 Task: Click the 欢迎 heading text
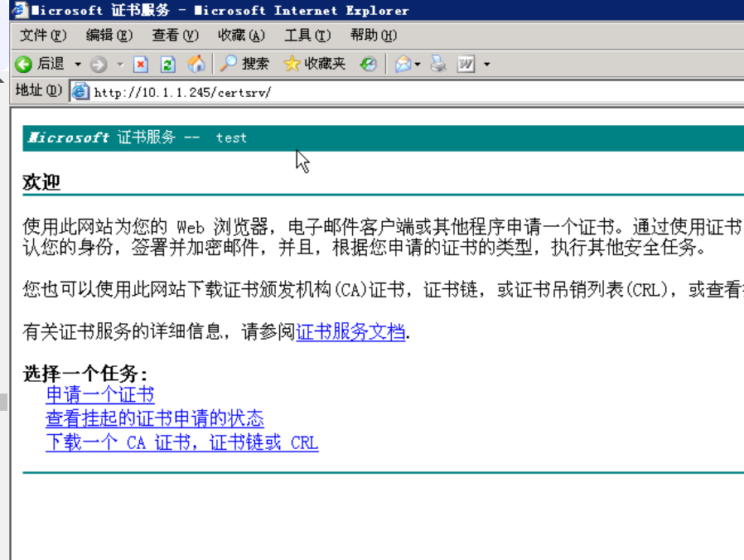41,182
